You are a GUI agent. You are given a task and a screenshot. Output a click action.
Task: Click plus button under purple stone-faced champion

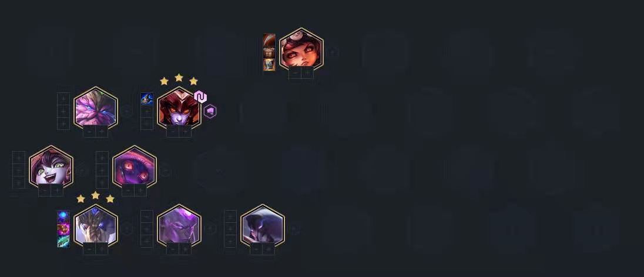185,249
